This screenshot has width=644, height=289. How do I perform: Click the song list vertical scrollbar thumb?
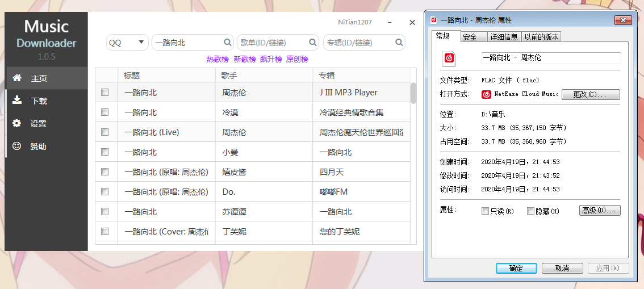tap(413, 93)
